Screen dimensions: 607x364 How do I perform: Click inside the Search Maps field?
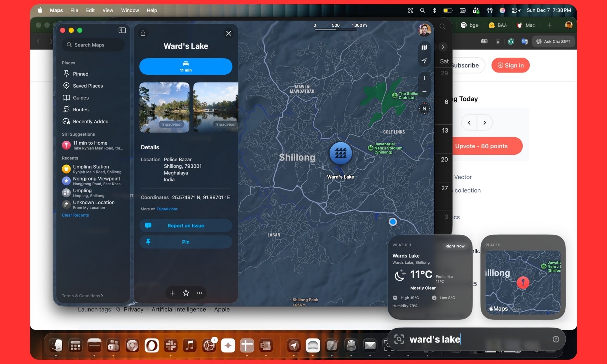click(x=93, y=45)
